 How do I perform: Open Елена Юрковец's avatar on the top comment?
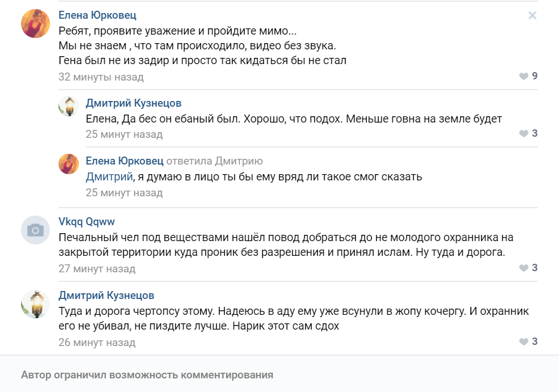(x=35, y=23)
